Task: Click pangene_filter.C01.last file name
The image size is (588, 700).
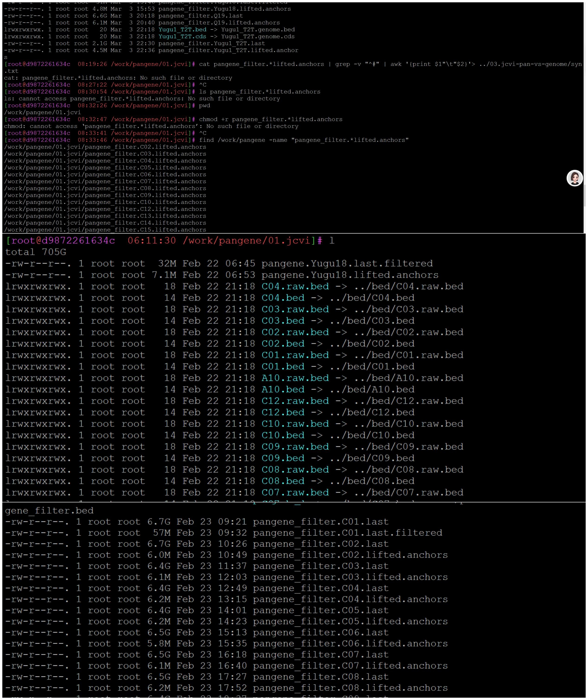Action: tap(321, 522)
